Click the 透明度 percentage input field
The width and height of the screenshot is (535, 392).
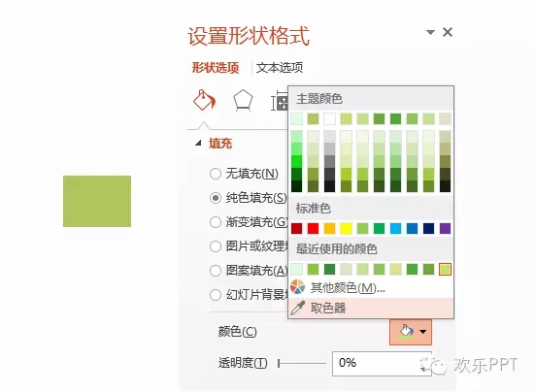pos(382,364)
